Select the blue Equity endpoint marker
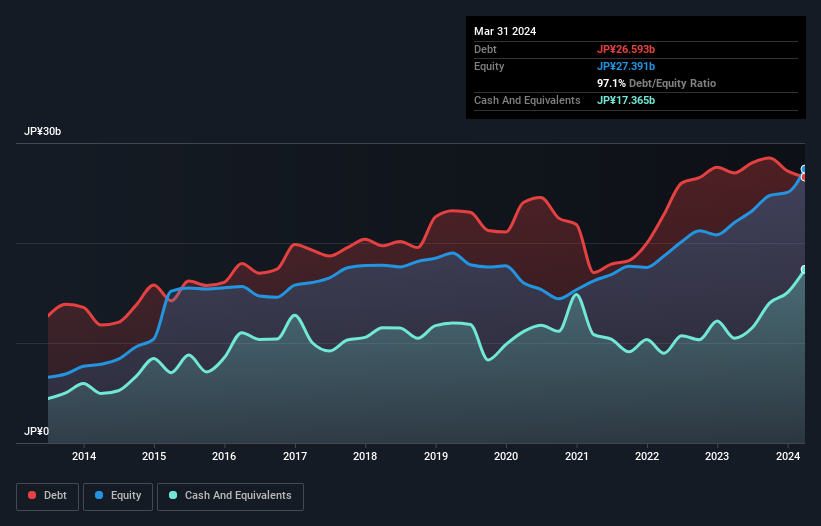The height and width of the screenshot is (526, 821). (804, 169)
